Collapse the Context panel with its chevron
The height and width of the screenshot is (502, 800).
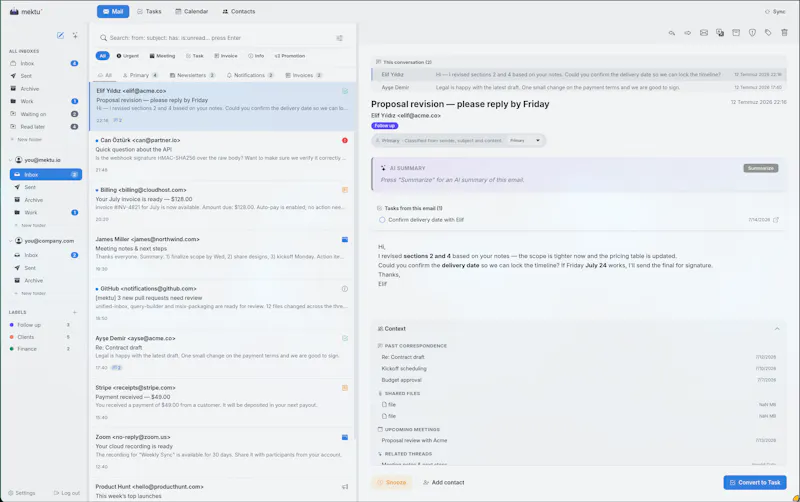coord(777,329)
